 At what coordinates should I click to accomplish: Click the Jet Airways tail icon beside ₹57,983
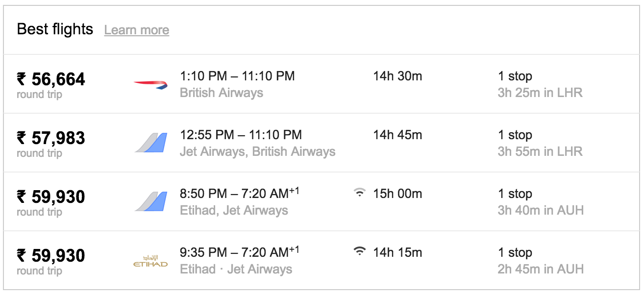pos(151,143)
